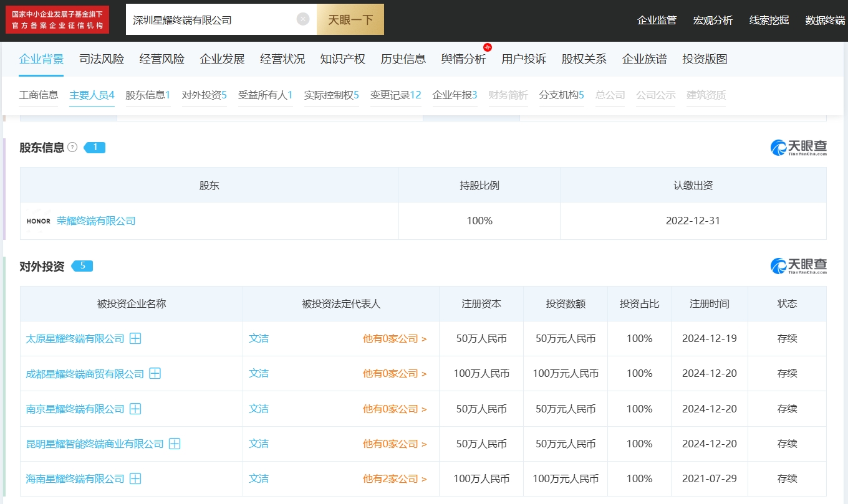Clear the search box with the X icon
This screenshot has height=504, width=848.
[x=303, y=19]
